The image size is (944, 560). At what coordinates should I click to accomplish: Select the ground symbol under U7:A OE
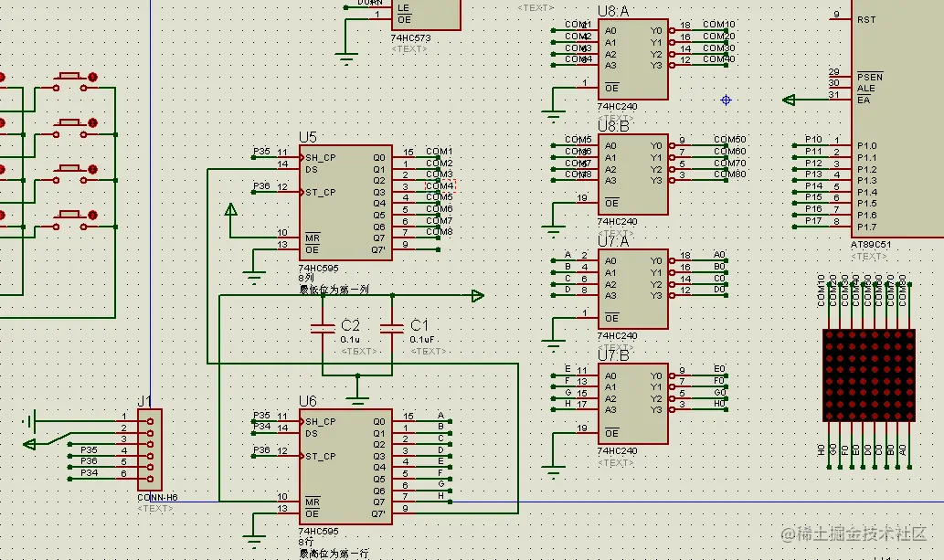click(x=553, y=346)
